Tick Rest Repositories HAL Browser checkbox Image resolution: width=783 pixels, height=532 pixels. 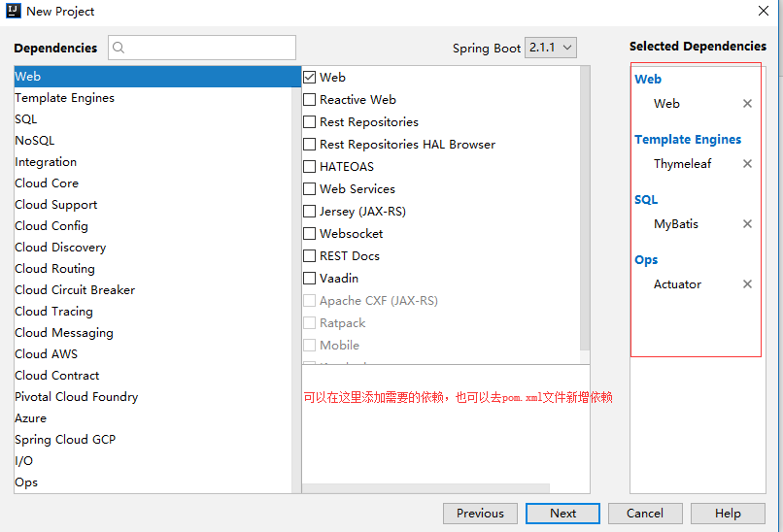[x=310, y=145]
